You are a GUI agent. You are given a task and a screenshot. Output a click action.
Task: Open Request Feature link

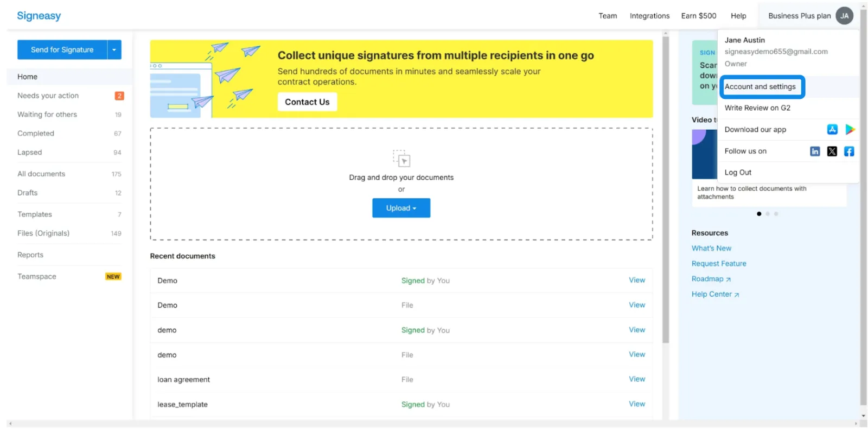point(719,263)
